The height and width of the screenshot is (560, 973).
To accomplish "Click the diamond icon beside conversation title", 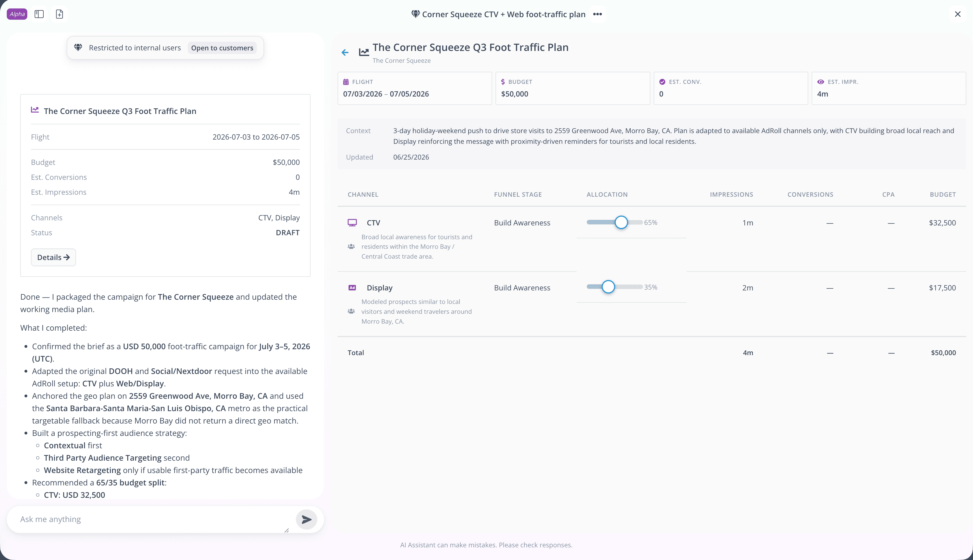I will [x=416, y=14].
